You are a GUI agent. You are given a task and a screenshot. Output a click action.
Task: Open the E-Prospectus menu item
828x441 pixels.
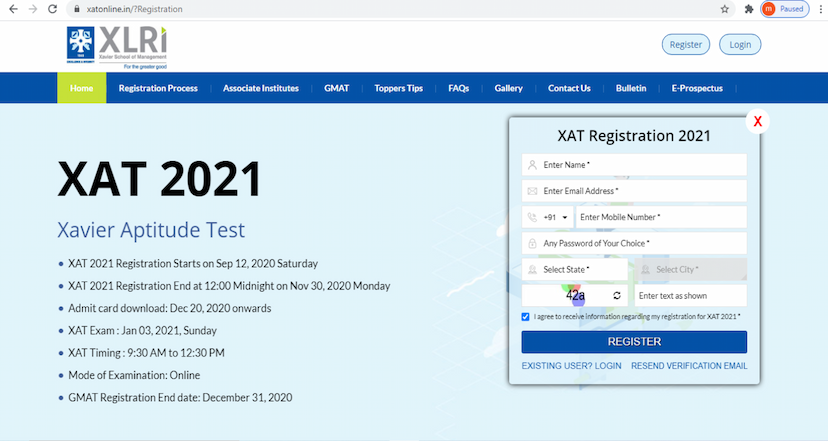click(697, 88)
